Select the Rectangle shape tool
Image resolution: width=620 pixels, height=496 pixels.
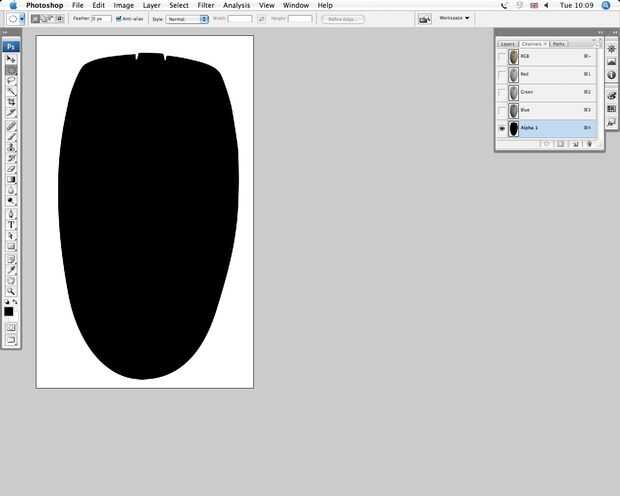(11, 246)
